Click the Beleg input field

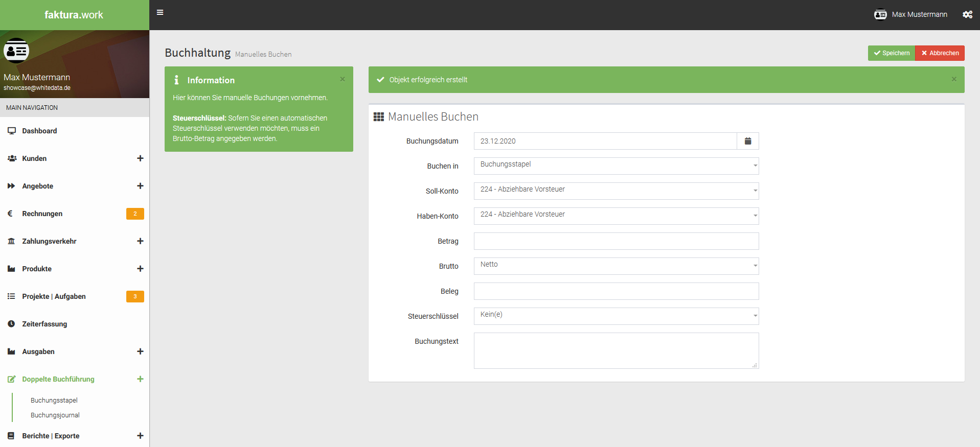click(x=616, y=291)
